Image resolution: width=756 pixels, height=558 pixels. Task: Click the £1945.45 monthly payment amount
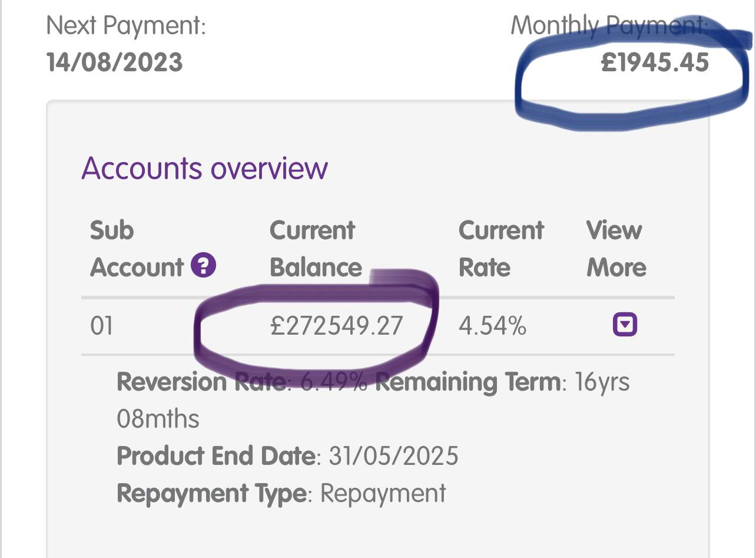click(x=655, y=62)
